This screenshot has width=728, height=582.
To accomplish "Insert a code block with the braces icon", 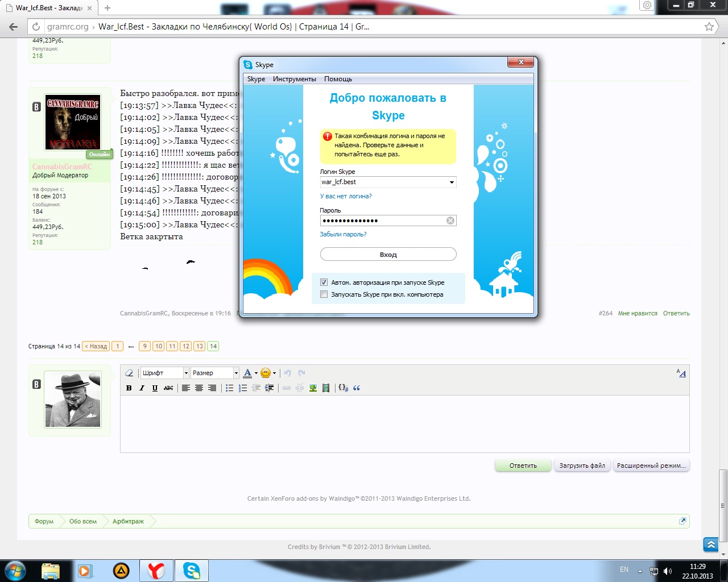I will [343, 388].
